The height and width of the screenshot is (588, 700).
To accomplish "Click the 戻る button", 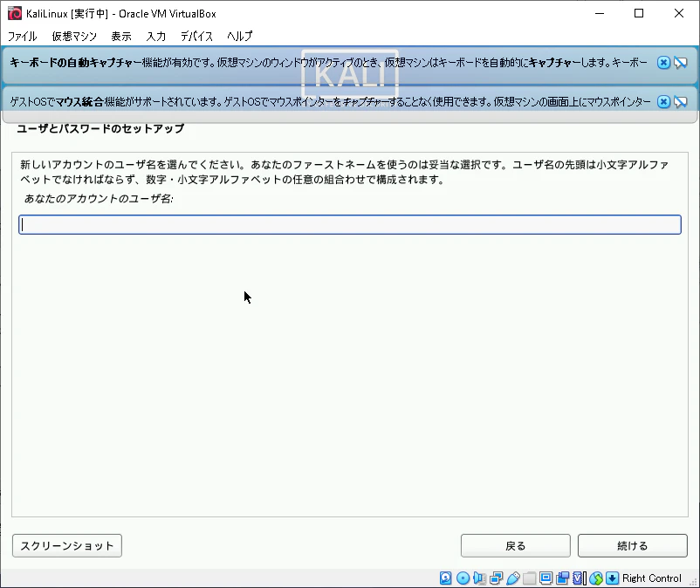I will click(516, 545).
